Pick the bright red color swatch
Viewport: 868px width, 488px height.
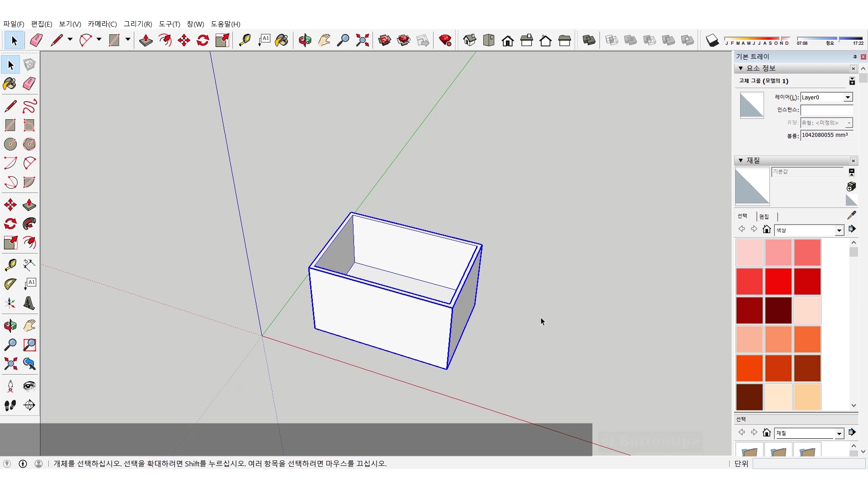pos(778,281)
